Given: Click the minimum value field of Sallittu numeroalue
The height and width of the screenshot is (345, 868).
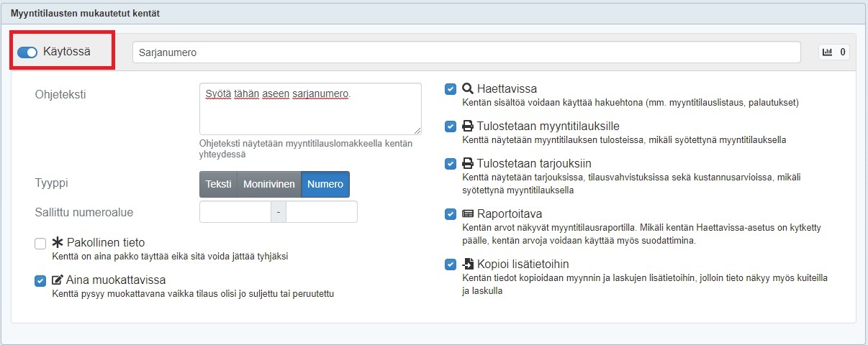Looking at the screenshot, I should coord(235,212).
